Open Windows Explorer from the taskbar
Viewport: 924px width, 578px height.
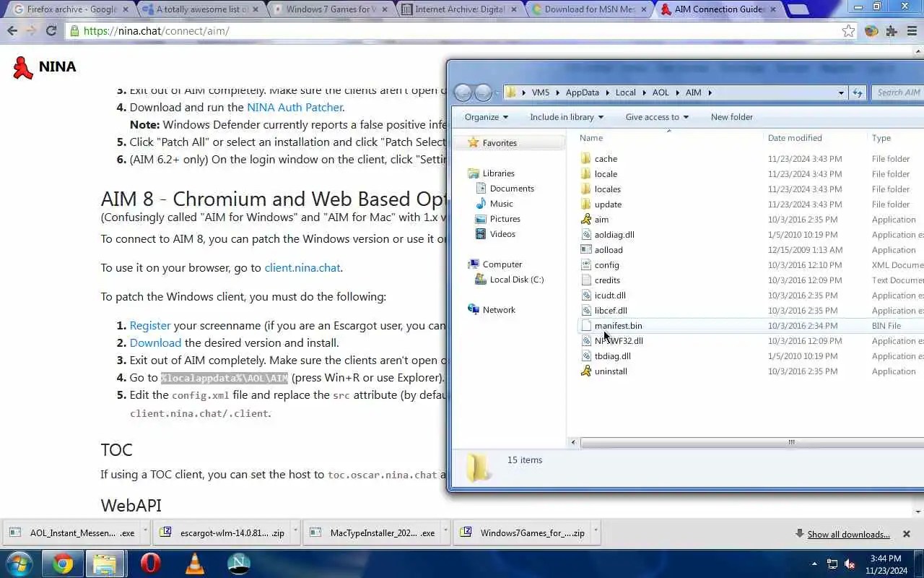coord(105,563)
